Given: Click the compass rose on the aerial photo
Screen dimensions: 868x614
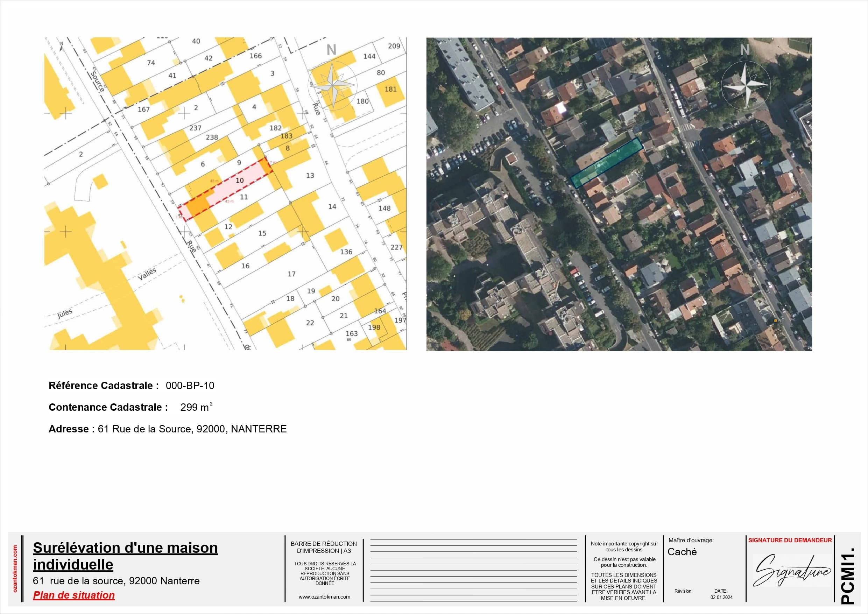Looking at the screenshot, I should [x=746, y=86].
